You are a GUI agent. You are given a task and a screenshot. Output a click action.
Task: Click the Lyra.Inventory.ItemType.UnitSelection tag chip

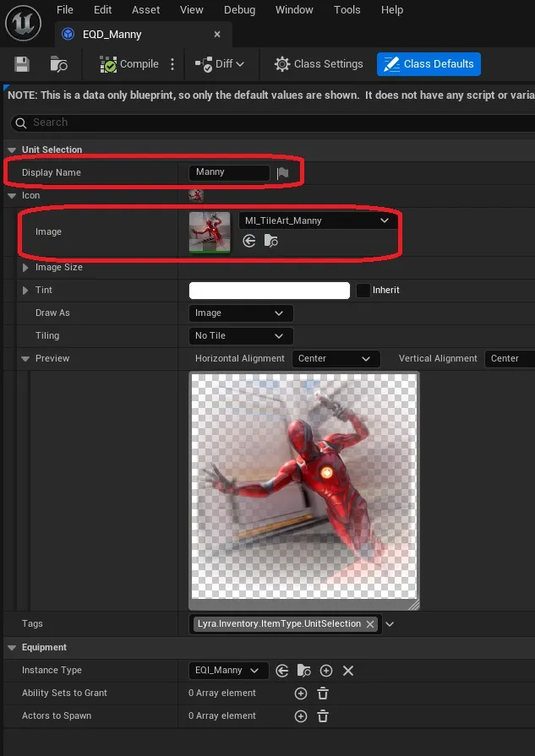285,624
